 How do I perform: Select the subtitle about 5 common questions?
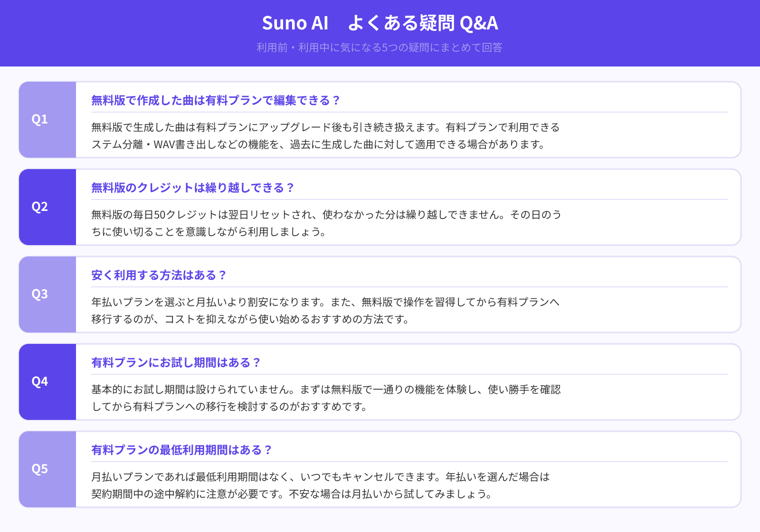[x=380, y=47]
